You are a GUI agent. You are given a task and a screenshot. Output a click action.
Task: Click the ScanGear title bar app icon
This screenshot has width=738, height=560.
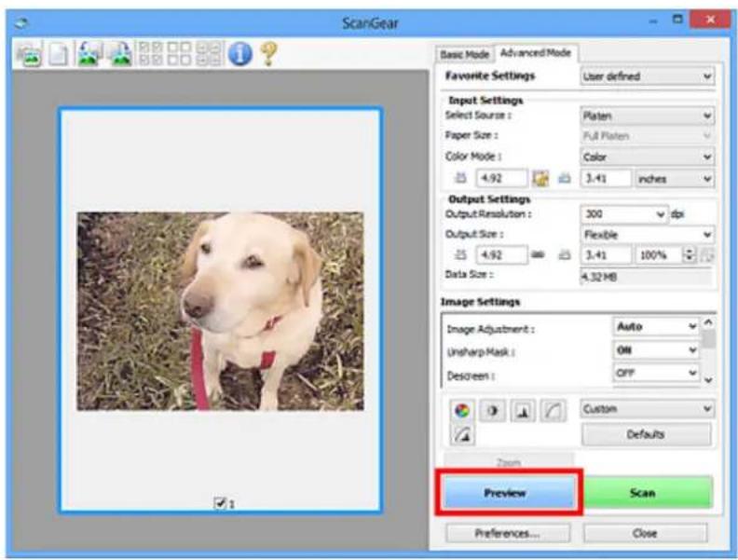(x=21, y=22)
